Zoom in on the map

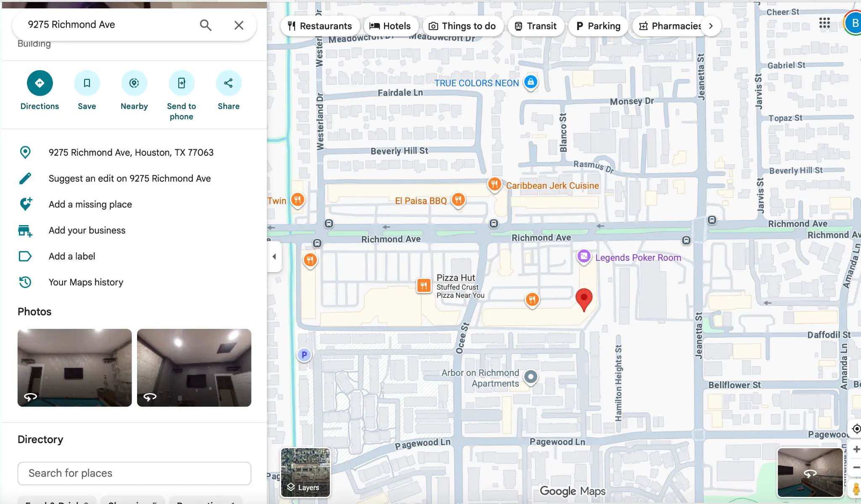[856, 449]
